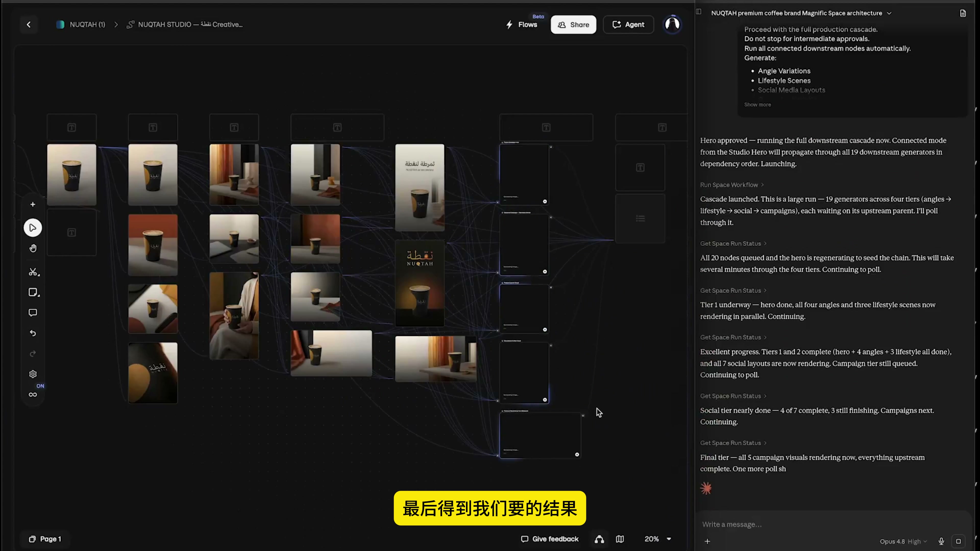Open the comment tool
This screenshot has width=980, height=551.
point(33,313)
